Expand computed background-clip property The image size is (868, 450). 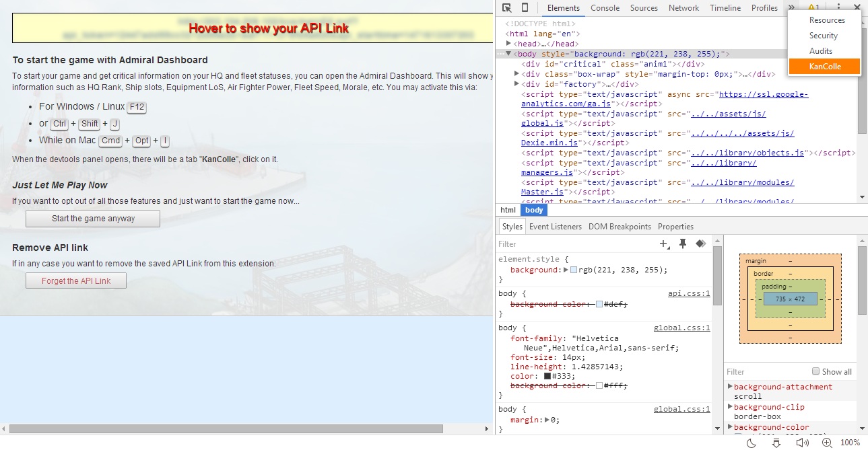pos(730,407)
